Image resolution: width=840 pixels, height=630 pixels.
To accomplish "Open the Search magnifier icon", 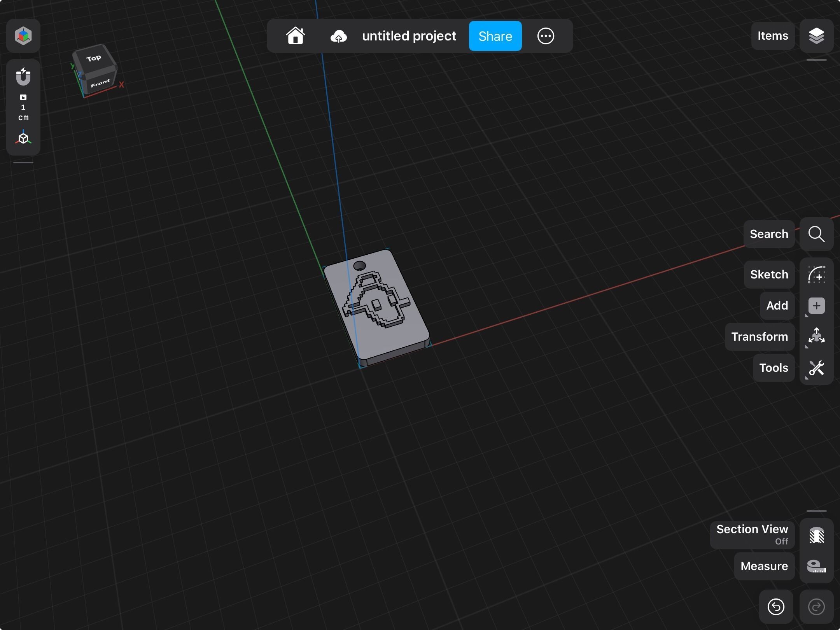I will coord(816,234).
